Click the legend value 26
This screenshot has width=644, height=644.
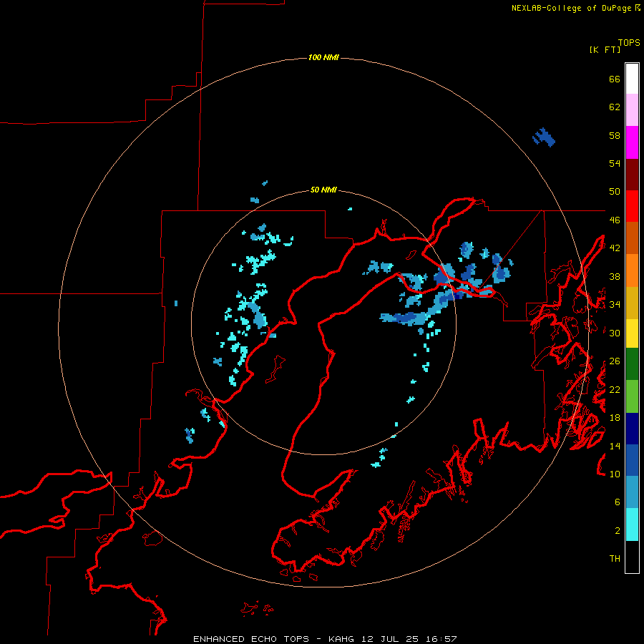[x=615, y=361]
